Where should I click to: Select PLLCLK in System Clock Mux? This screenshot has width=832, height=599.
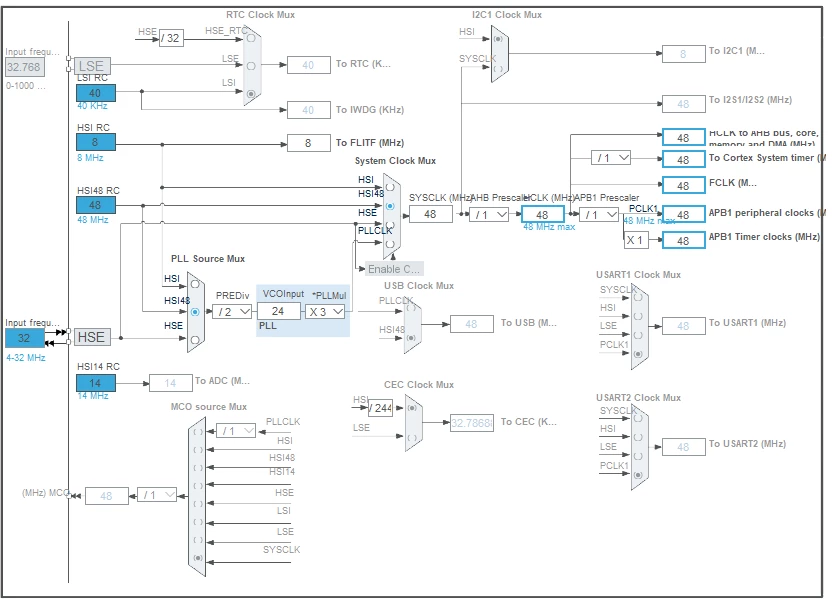390,244
